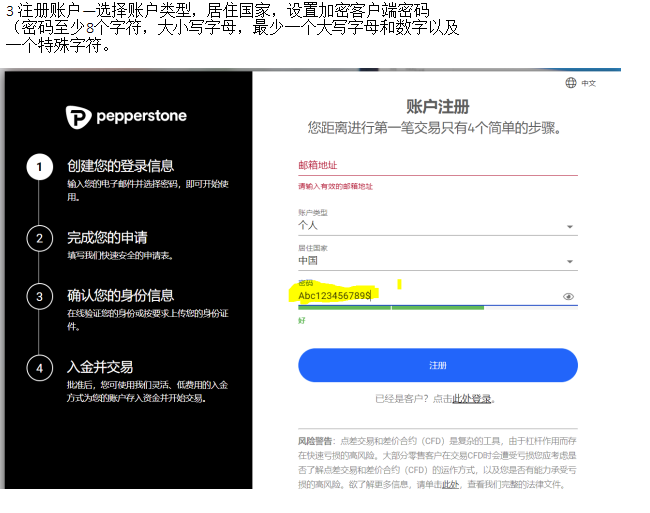The height and width of the screenshot is (513, 650).
Task: Select step 4 circle 入金并交易
Action: click(39, 368)
